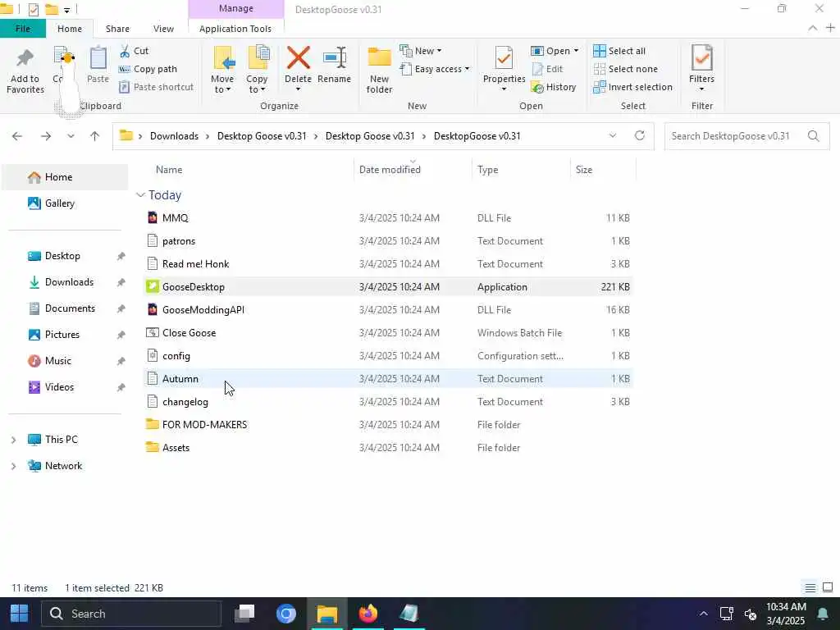Go forward with the right arrow

(x=46, y=136)
